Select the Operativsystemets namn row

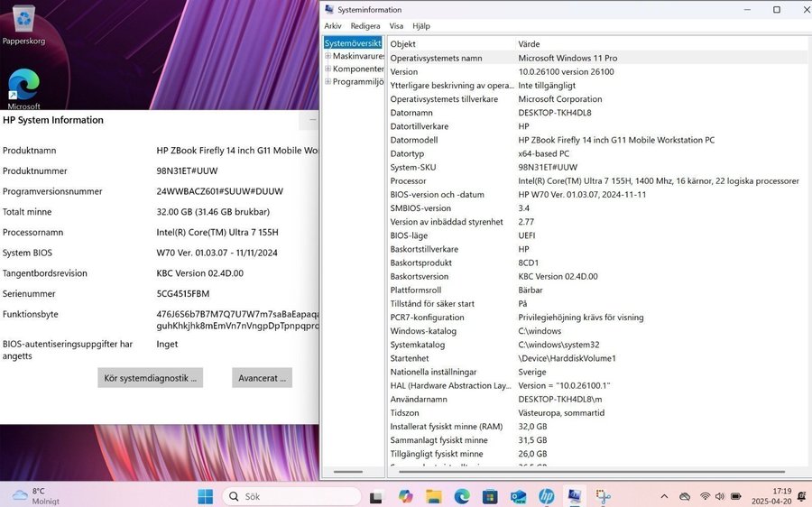click(x=598, y=58)
